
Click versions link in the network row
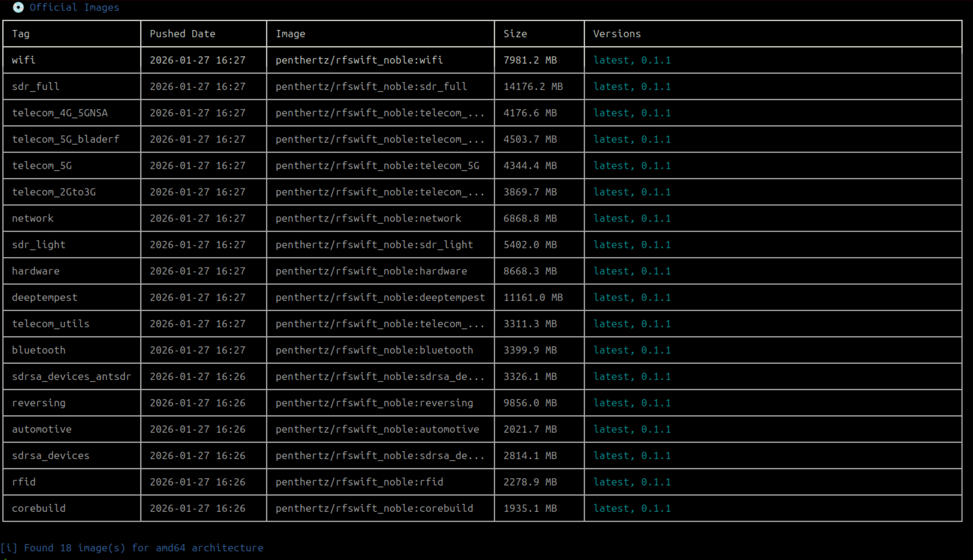[x=632, y=218]
